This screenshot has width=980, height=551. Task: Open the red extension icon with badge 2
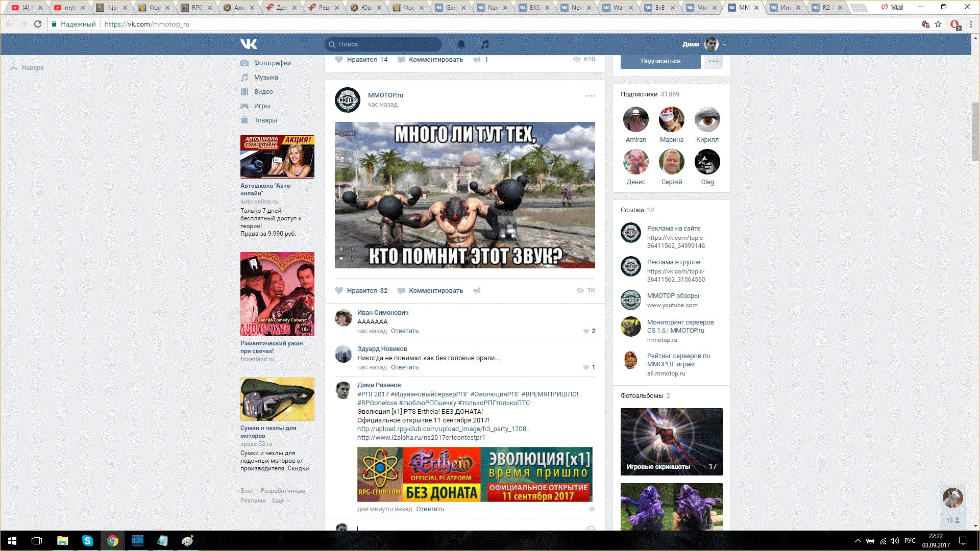(x=955, y=24)
